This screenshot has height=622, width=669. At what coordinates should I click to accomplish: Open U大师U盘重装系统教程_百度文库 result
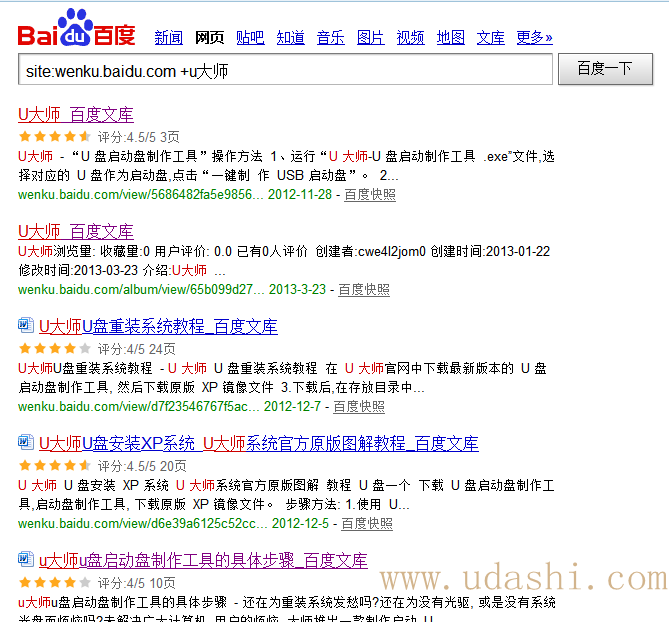pos(158,326)
